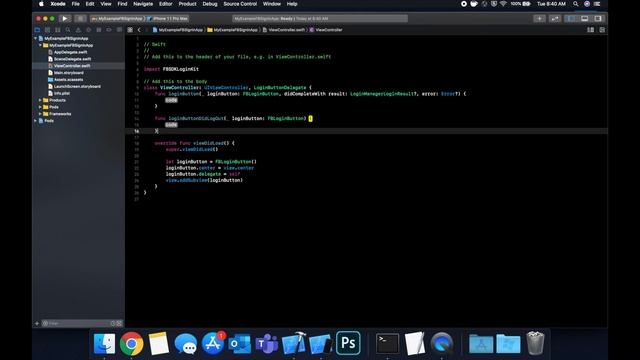Open Messages from the Dock
The width and height of the screenshot is (640, 360).
(186, 343)
